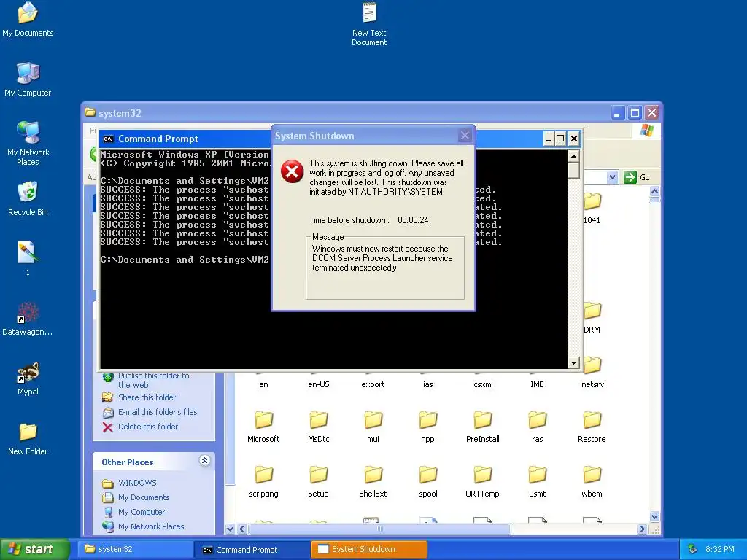Screen dimensions: 747x560
Task: Select the icsxml folder label
Action: pyautogui.click(x=483, y=384)
